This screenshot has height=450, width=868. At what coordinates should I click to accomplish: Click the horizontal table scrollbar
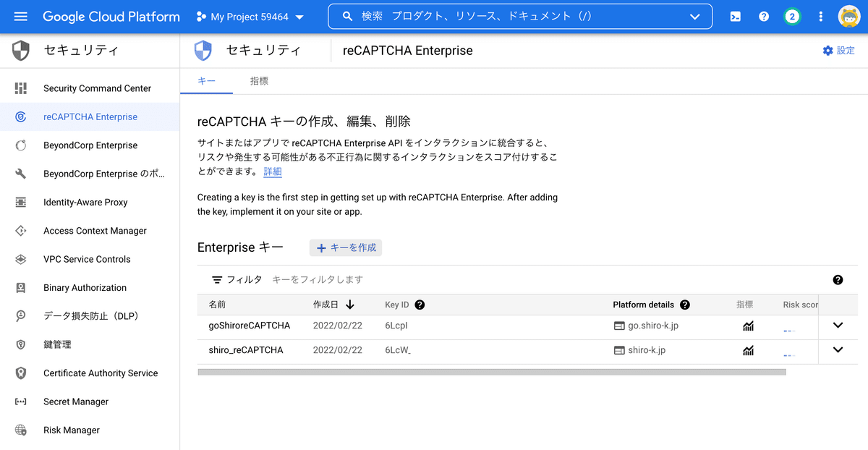tap(491, 372)
